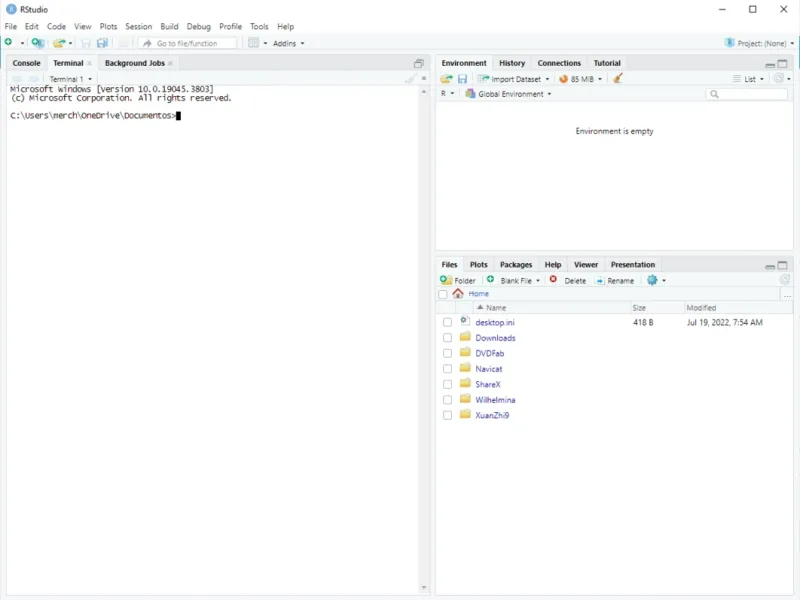Tick the select-all checkbox beside Home
The width and height of the screenshot is (800, 600).
(443, 294)
